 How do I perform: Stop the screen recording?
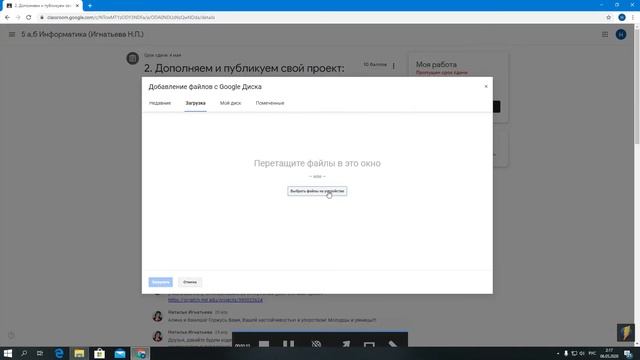(264, 344)
